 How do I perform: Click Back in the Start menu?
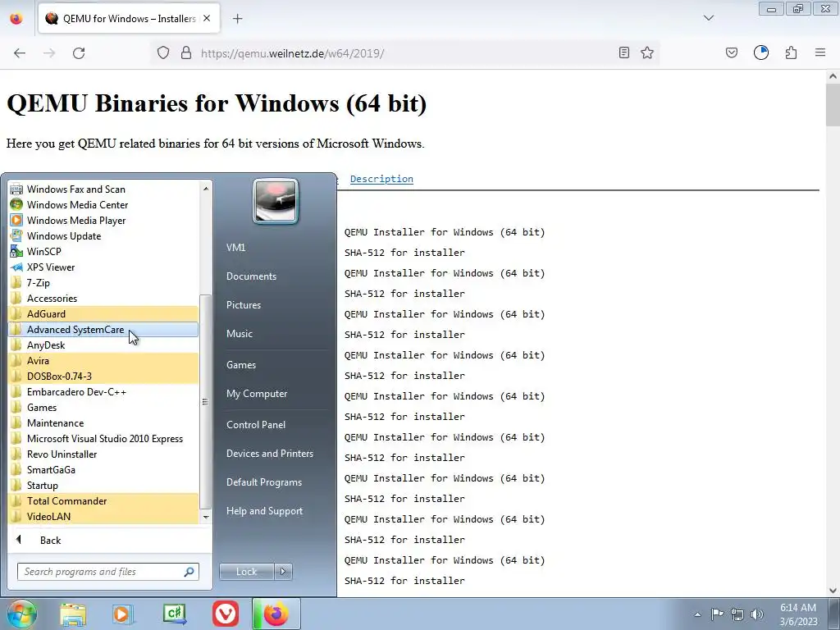tap(50, 540)
